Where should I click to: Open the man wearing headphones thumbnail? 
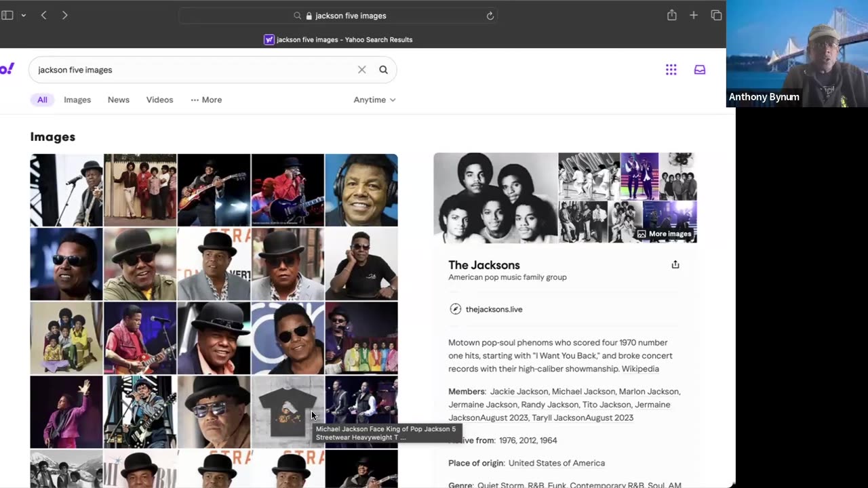361,190
